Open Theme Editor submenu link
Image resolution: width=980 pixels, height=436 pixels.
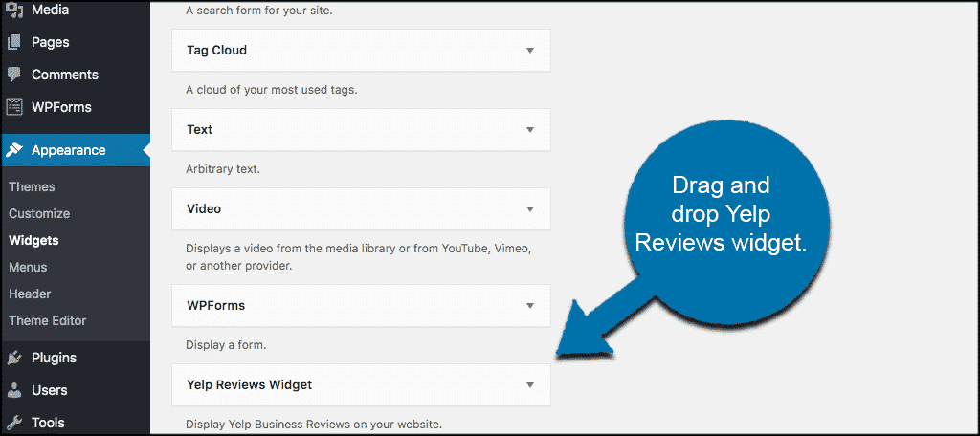click(x=48, y=320)
